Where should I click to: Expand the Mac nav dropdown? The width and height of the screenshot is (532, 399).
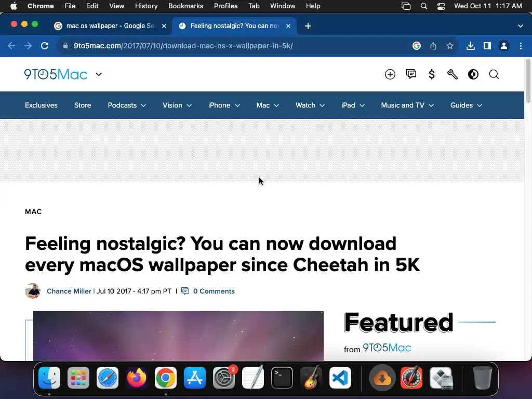pyautogui.click(x=268, y=105)
